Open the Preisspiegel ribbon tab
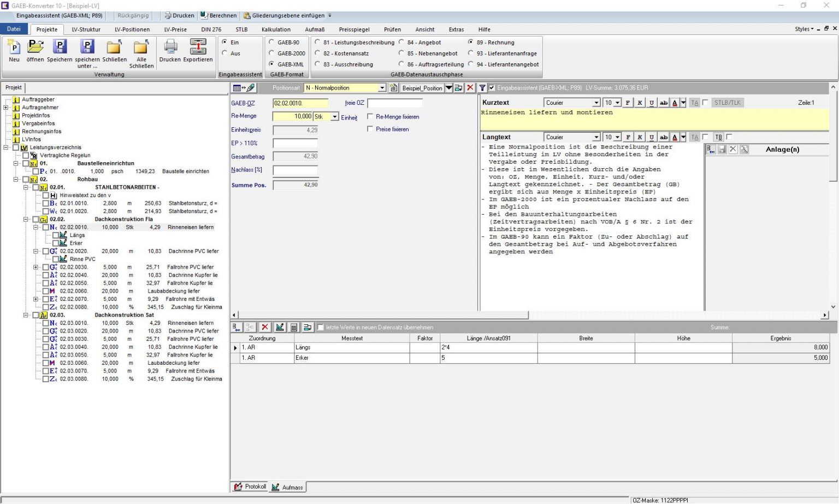 [x=354, y=29]
